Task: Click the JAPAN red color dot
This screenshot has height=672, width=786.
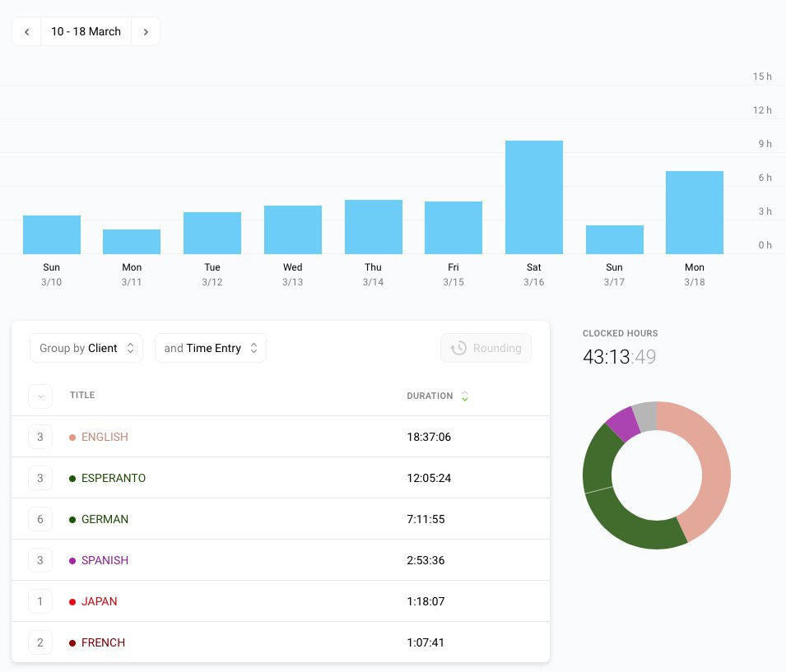Action: point(72,602)
